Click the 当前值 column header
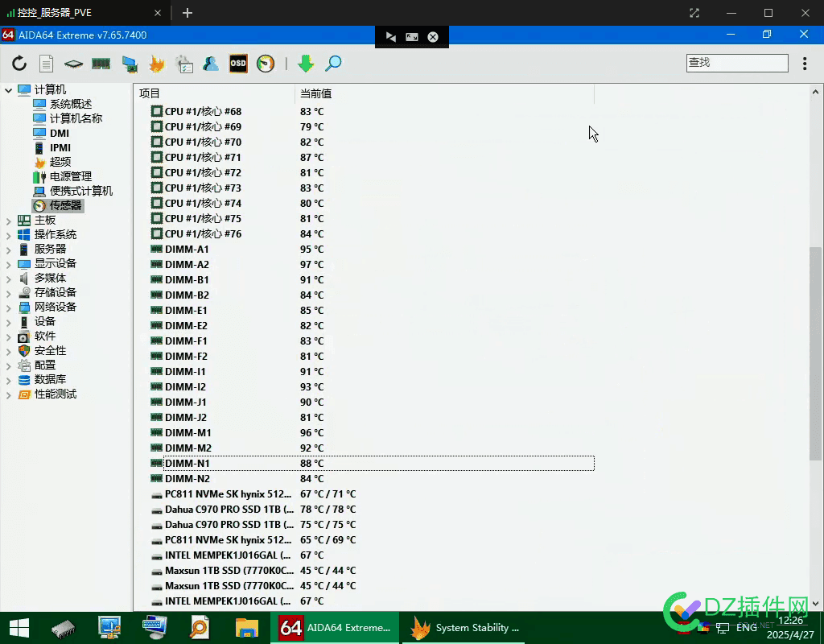 click(315, 93)
